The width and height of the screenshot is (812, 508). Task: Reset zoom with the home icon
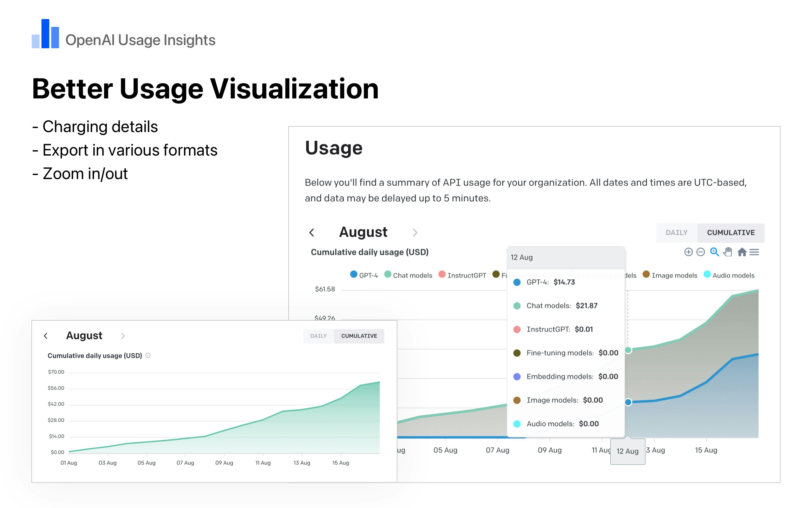(x=742, y=252)
